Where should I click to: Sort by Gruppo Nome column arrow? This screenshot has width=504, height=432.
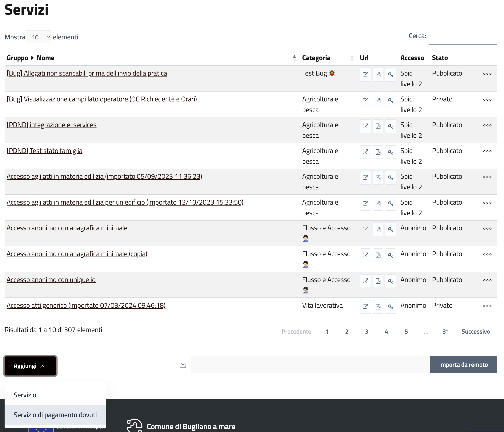tap(294, 58)
